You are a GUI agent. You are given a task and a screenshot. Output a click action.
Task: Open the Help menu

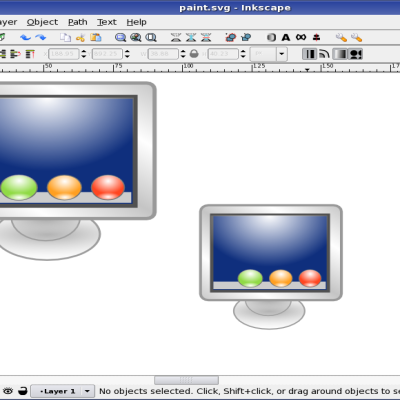136,22
